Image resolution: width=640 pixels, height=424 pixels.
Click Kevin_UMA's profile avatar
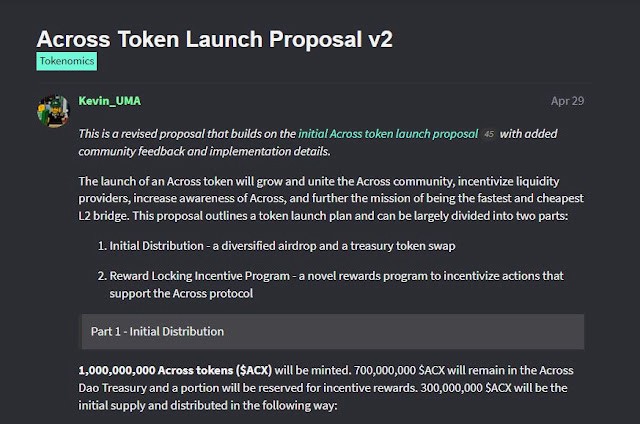[x=52, y=111]
